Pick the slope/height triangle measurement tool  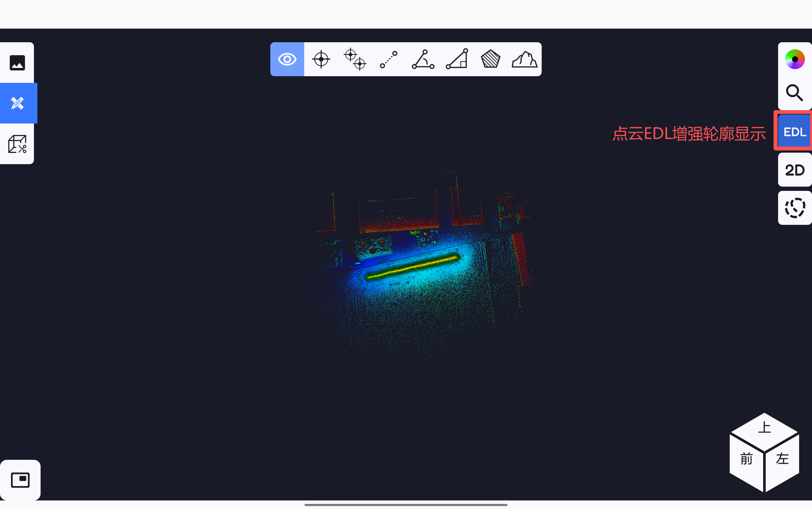coord(457,59)
